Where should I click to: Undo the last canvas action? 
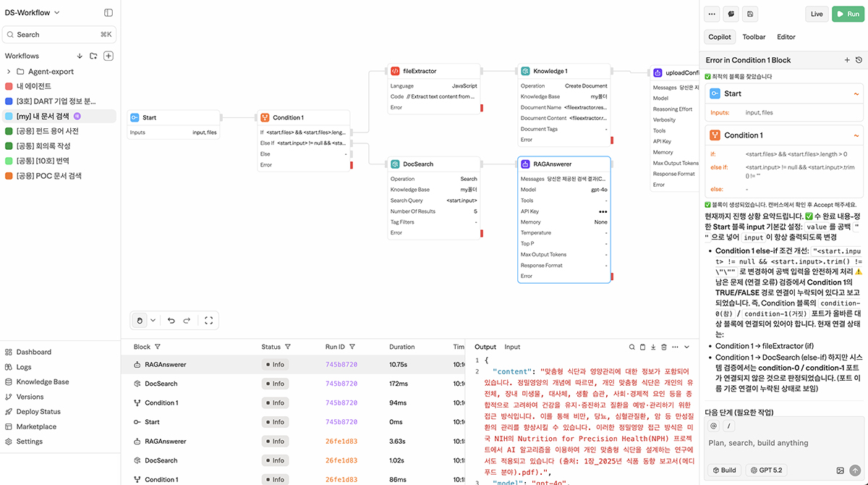171,320
